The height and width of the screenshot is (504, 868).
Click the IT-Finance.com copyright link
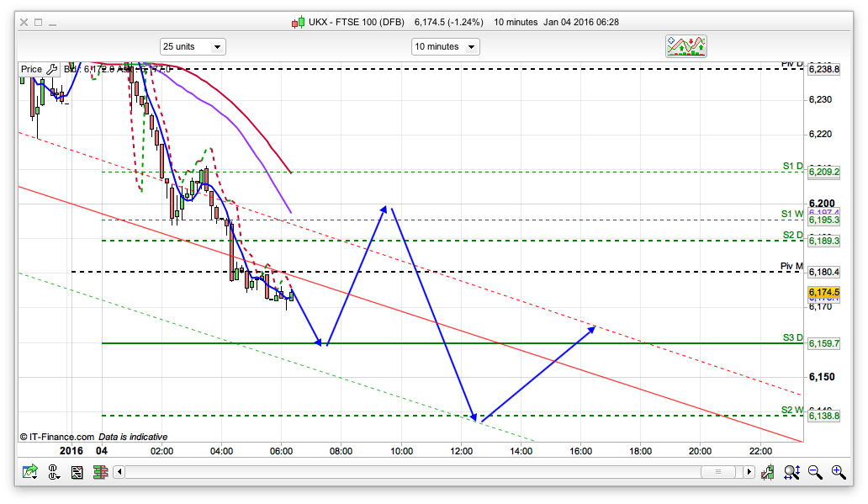coord(56,437)
